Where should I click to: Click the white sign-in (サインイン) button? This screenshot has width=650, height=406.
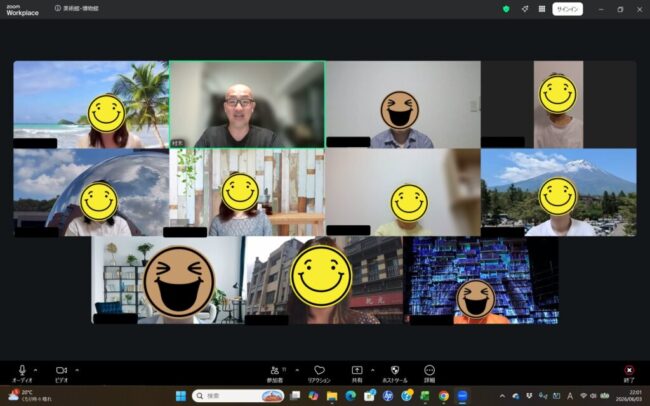568,9
